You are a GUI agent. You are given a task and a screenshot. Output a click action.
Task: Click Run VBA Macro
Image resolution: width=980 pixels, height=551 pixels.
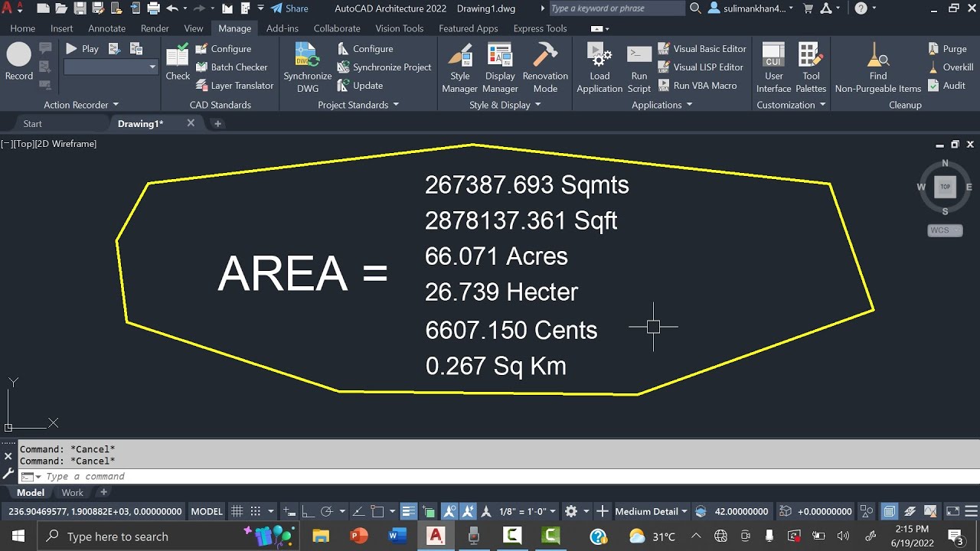coord(697,86)
